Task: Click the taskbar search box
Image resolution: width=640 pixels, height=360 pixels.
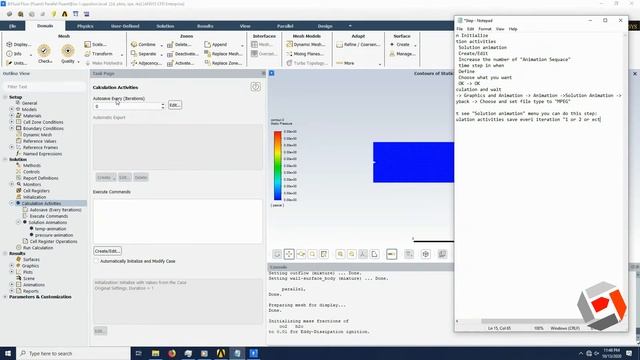Action: coord(73,353)
